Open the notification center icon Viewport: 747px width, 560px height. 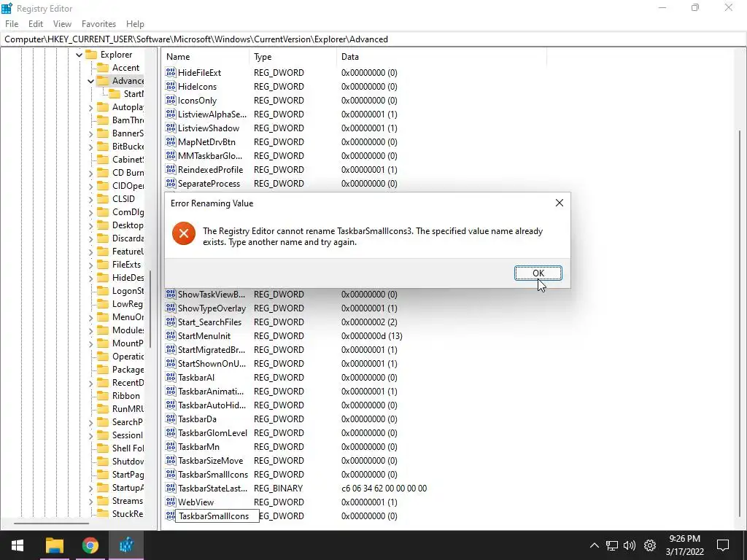[x=723, y=545]
